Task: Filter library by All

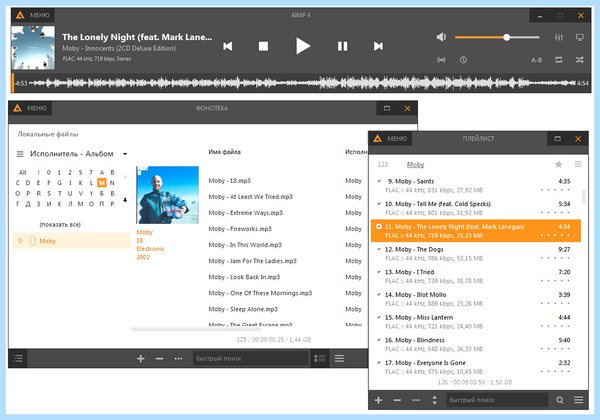Action: (23, 172)
